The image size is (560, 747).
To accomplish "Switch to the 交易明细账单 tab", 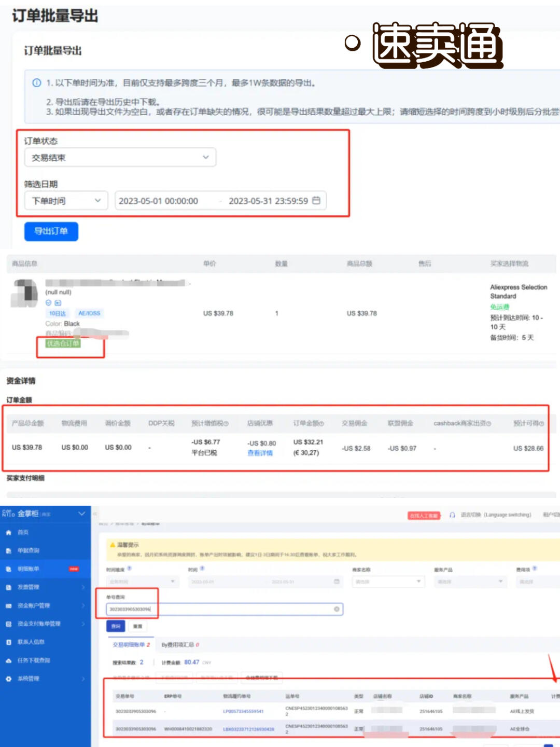I will tap(131, 645).
